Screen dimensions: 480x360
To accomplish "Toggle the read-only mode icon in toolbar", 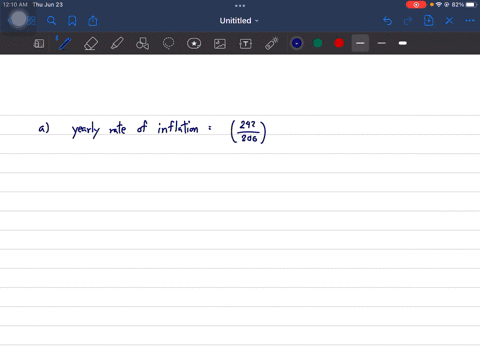I will tap(39, 43).
